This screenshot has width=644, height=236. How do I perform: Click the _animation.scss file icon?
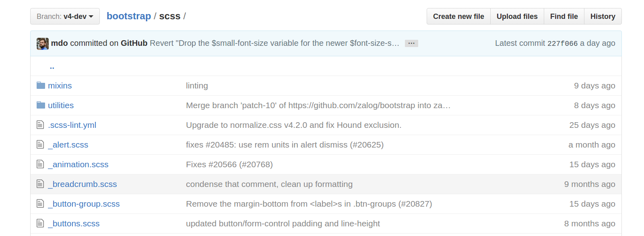tap(40, 164)
